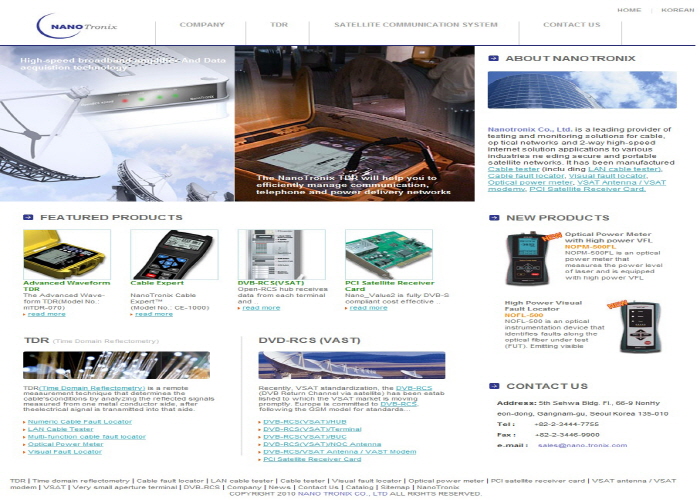Click the fiber optics TDR banner image
700x500 pixels.
click(117, 365)
